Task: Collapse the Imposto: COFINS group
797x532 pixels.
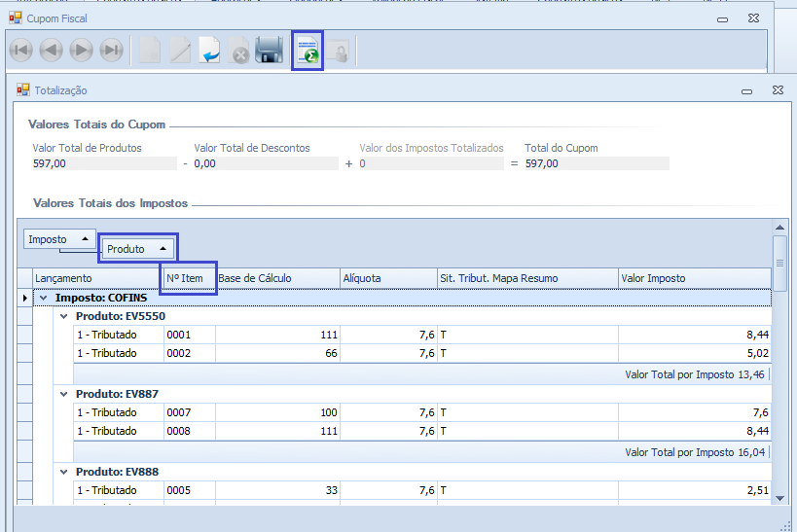Action: coord(43,298)
